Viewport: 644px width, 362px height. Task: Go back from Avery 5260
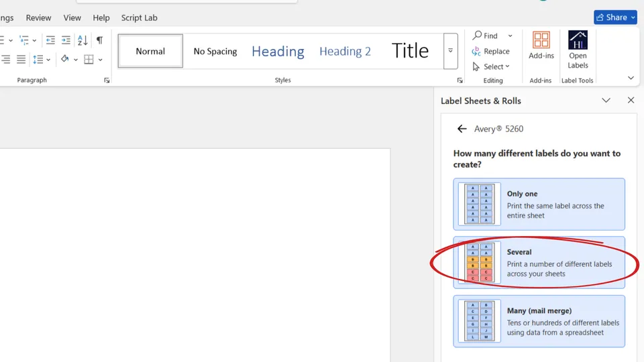(462, 129)
